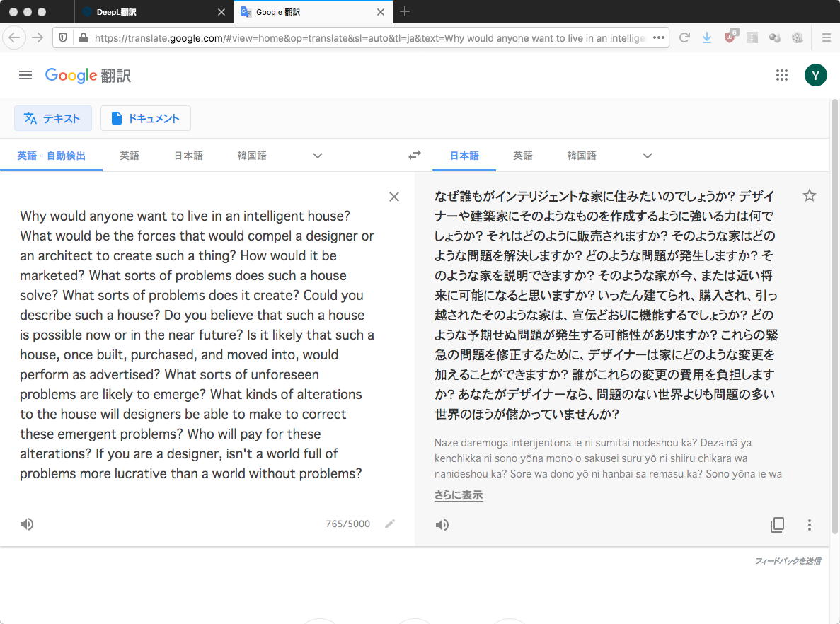Choose 韓国語 as the source language
The width and height of the screenshot is (840, 624).
point(252,156)
